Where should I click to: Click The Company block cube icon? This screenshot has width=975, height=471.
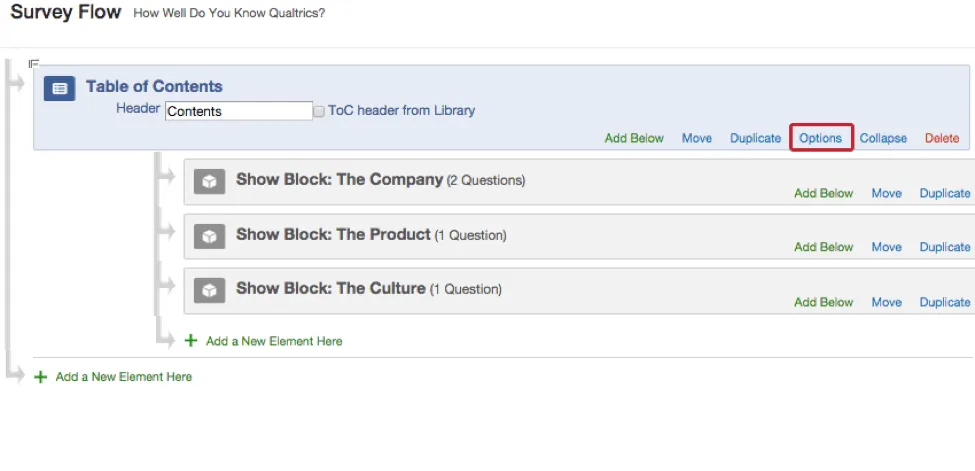[209, 181]
